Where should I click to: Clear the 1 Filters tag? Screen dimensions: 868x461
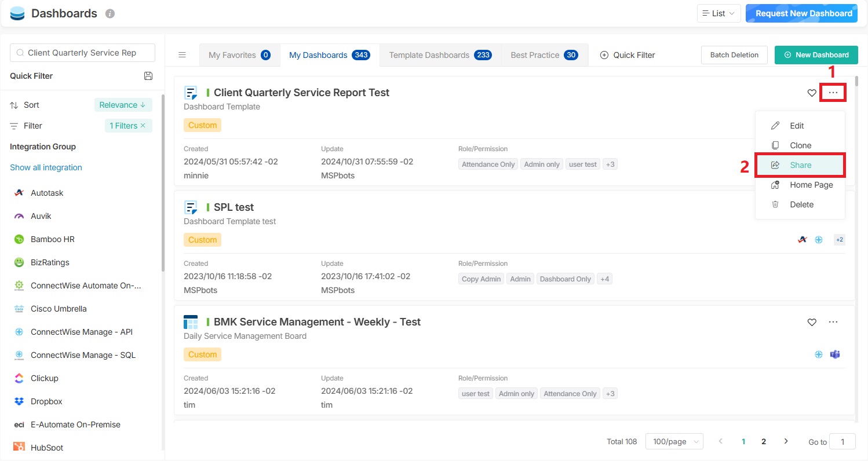[143, 126]
